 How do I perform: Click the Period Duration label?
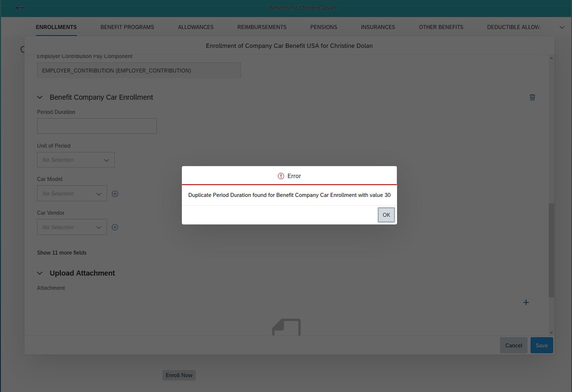point(56,112)
